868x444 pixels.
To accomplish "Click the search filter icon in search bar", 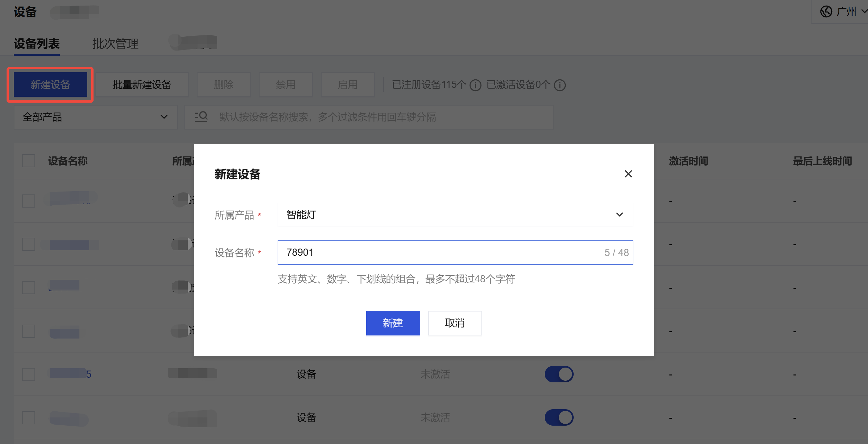I will coord(201,117).
